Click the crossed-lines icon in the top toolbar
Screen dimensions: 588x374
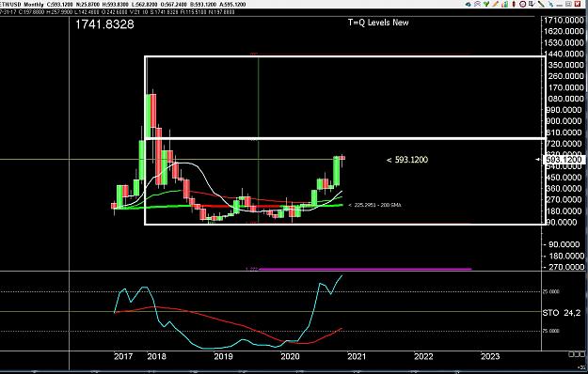click(477, 4)
